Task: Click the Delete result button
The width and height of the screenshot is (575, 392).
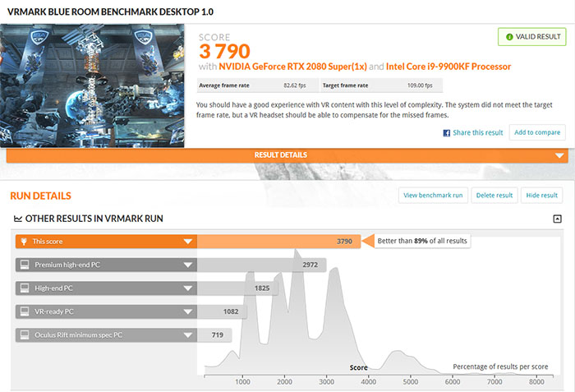Action: [x=494, y=196]
